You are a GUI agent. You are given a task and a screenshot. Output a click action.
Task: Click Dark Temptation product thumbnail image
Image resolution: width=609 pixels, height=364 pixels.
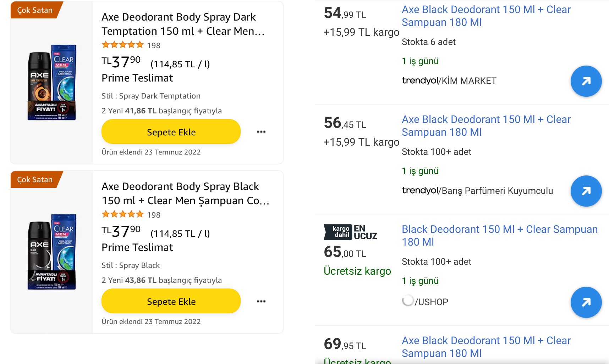coord(52,83)
